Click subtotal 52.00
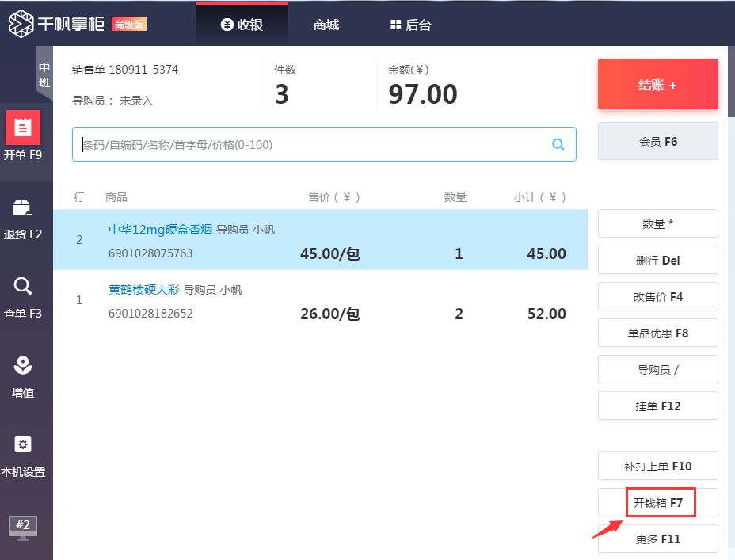 (x=546, y=314)
